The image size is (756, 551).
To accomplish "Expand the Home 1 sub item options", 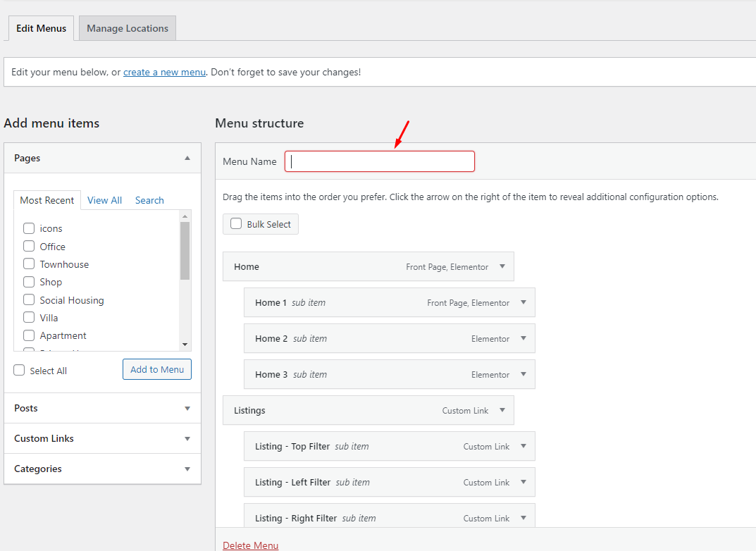I will (x=523, y=302).
